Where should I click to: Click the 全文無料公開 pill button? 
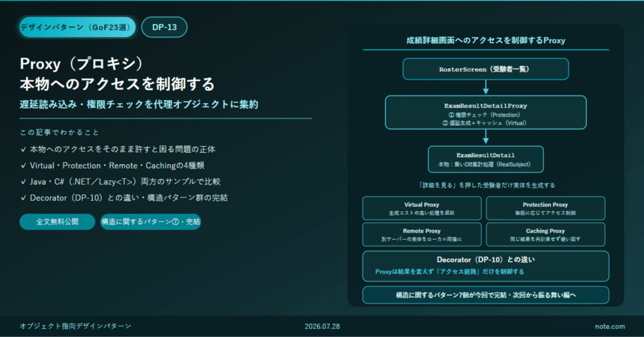click(57, 222)
